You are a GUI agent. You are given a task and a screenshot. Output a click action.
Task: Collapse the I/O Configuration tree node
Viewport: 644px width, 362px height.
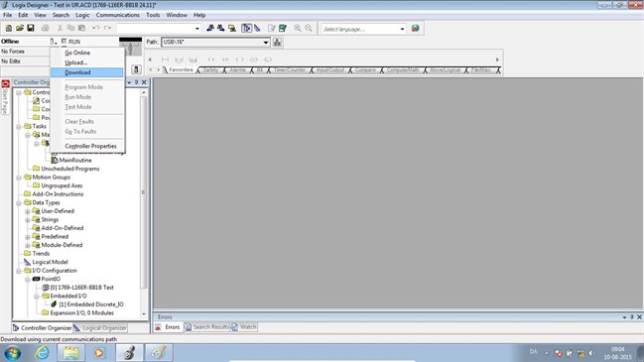coord(19,271)
